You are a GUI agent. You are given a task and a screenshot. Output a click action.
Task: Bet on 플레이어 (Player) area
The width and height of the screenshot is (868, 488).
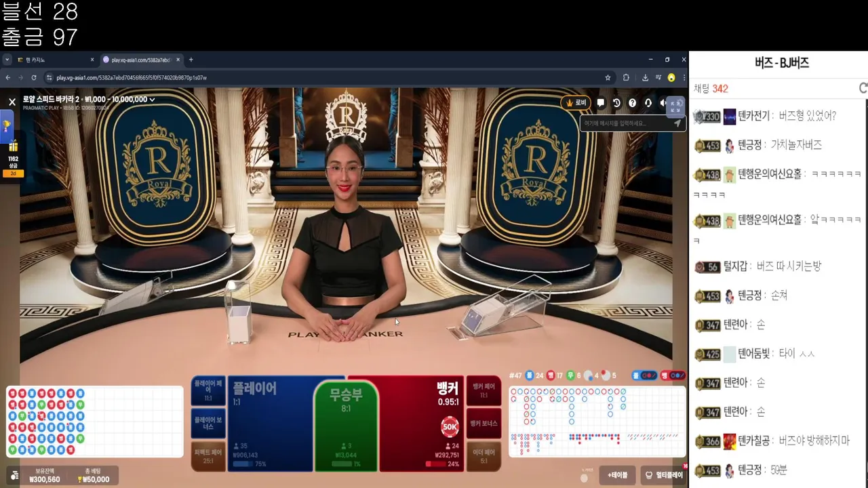coord(271,424)
